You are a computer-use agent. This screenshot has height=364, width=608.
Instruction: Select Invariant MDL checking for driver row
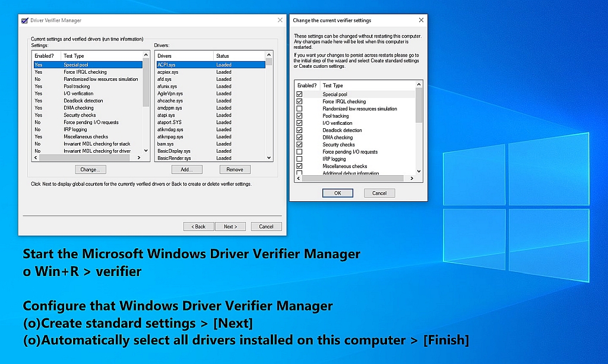pos(88,151)
